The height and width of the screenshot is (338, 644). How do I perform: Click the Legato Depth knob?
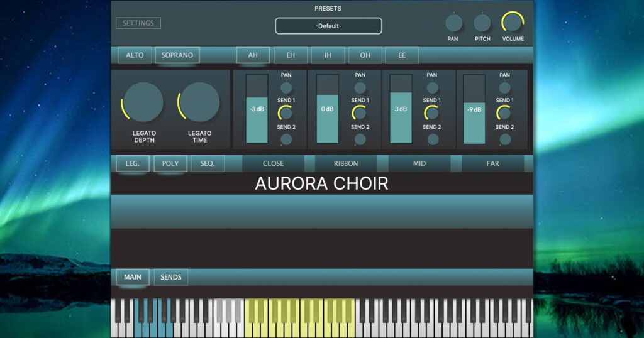coord(143,102)
